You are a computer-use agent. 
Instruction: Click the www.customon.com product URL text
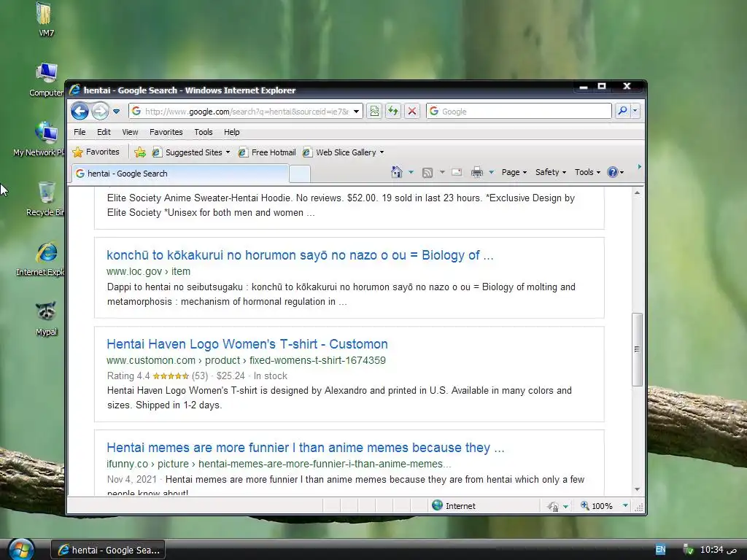pyautogui.click(x=246, y=360)
